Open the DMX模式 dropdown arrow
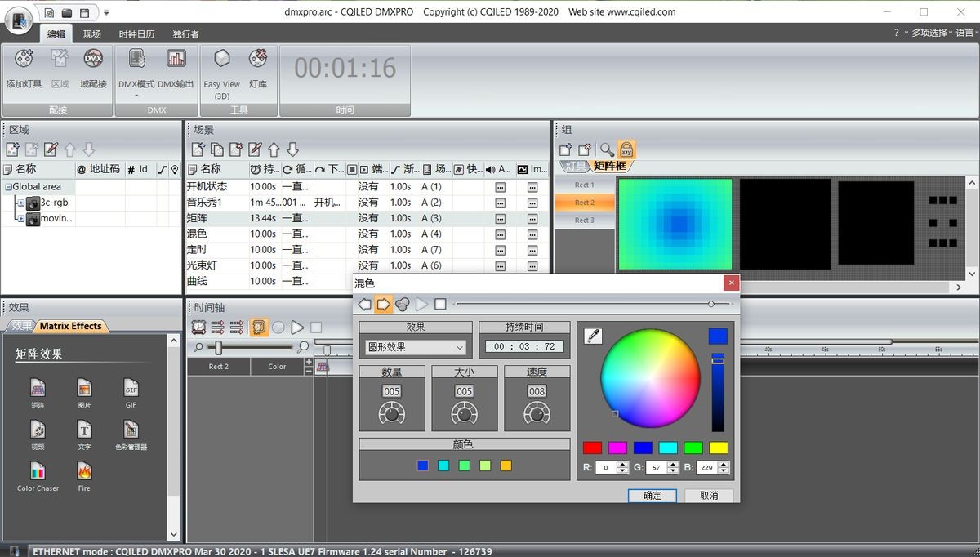The width and height of the screenshot is (980, 557). (x=136, y=96)
